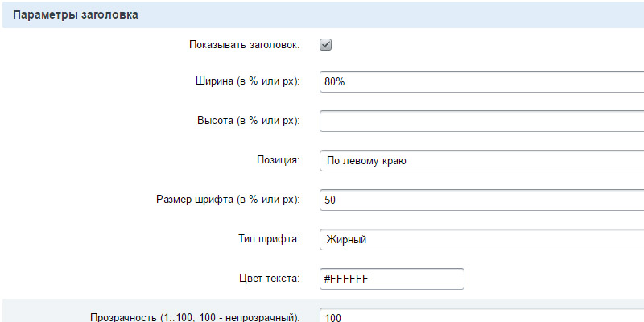Select the По левому краю value
The height and width of the screenshot is (322, 644).
pos(366,161)
